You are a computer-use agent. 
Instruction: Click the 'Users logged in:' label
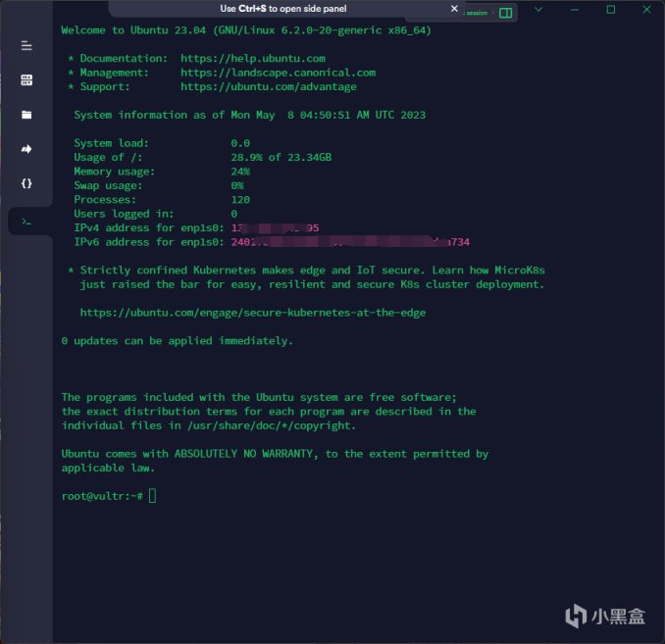124,214
